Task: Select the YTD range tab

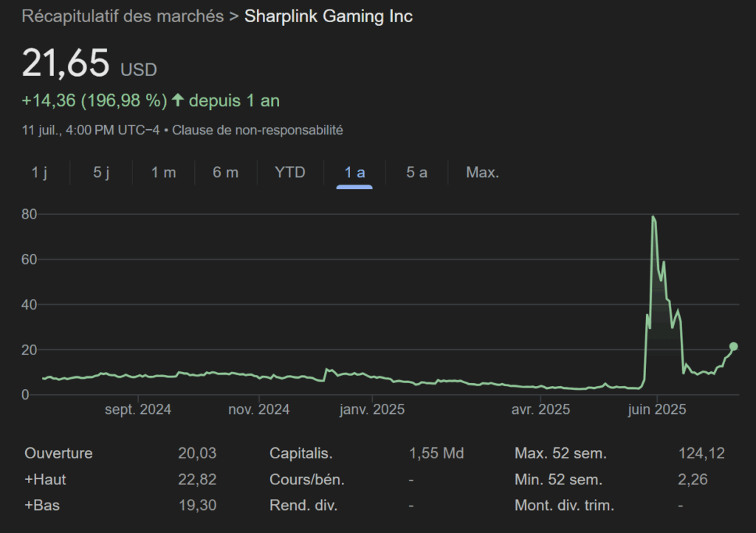Action: 289,173
